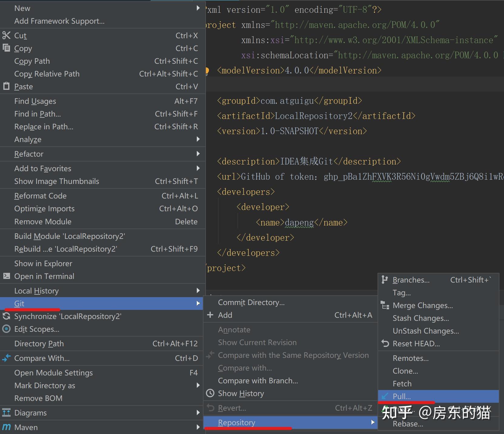Select Commit Directory from the Git submenu
The width and height of the screenshot is (504, 434).
pos(251,302)
